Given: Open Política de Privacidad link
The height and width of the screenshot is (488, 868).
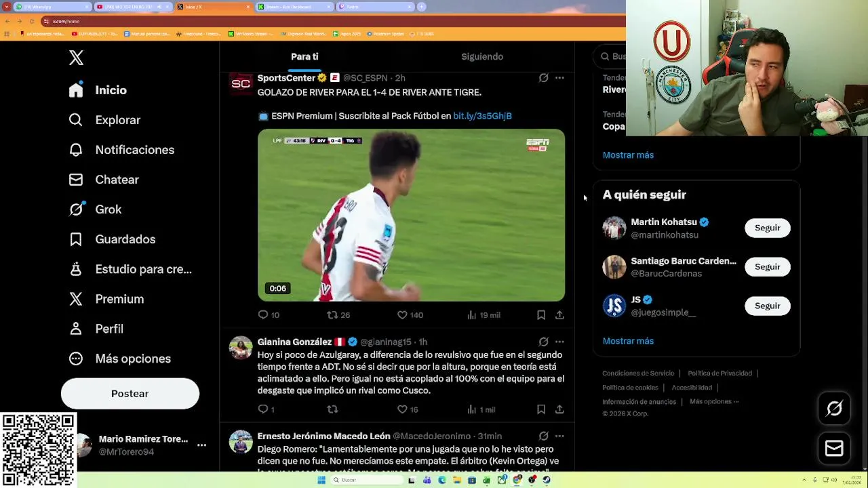Looking at the screenshot, I should click(x=719, y=373).
